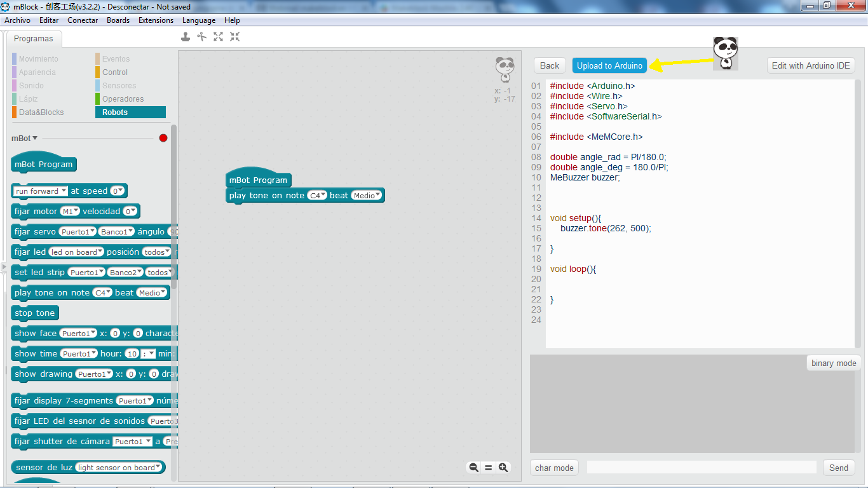Zoom in the scripts area
The height and width of the screenshot is (488, 868).
click(x=503, y=467)
